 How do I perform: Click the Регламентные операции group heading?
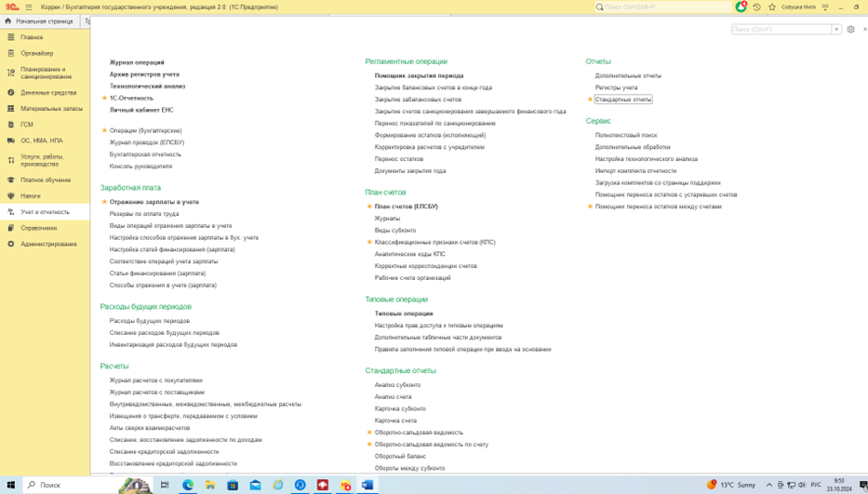[407, 61]
